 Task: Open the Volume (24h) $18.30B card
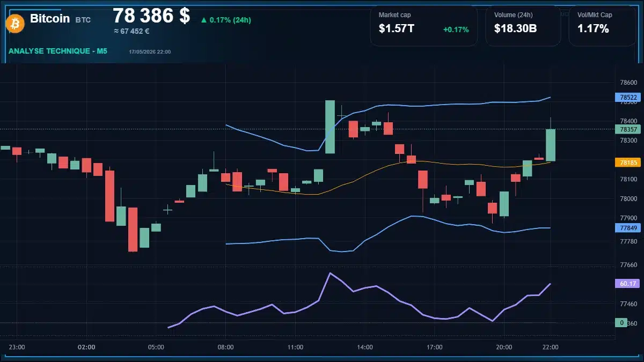523,25
